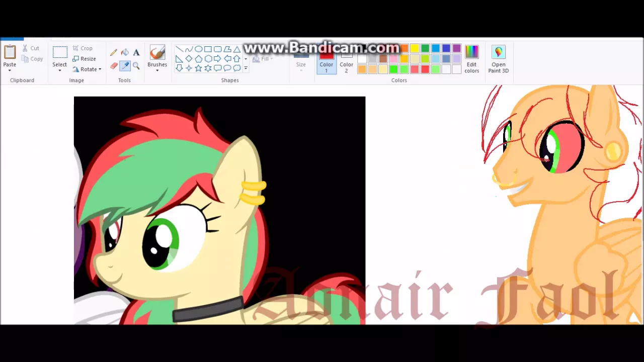
Task: Choose the Left arrow shape
Action: coord(227,59)
